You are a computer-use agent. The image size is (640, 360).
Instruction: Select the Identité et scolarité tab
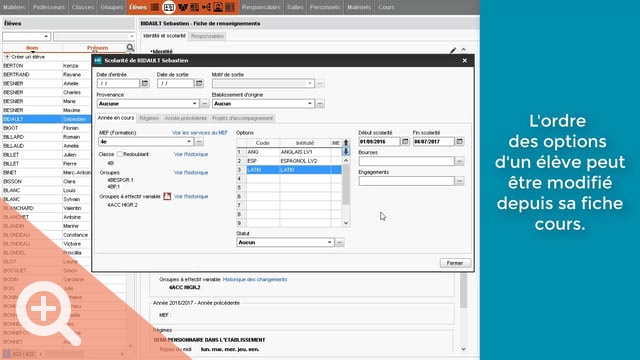[x=164, y=36]
